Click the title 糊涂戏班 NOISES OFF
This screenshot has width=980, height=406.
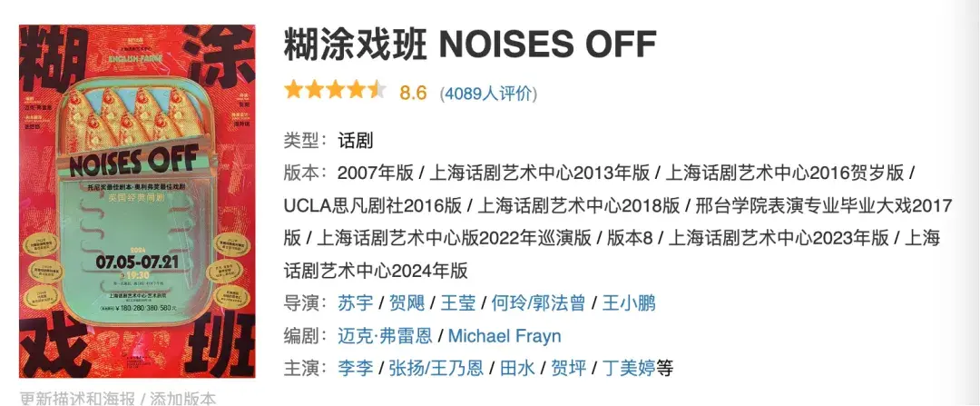coord(469,44)
